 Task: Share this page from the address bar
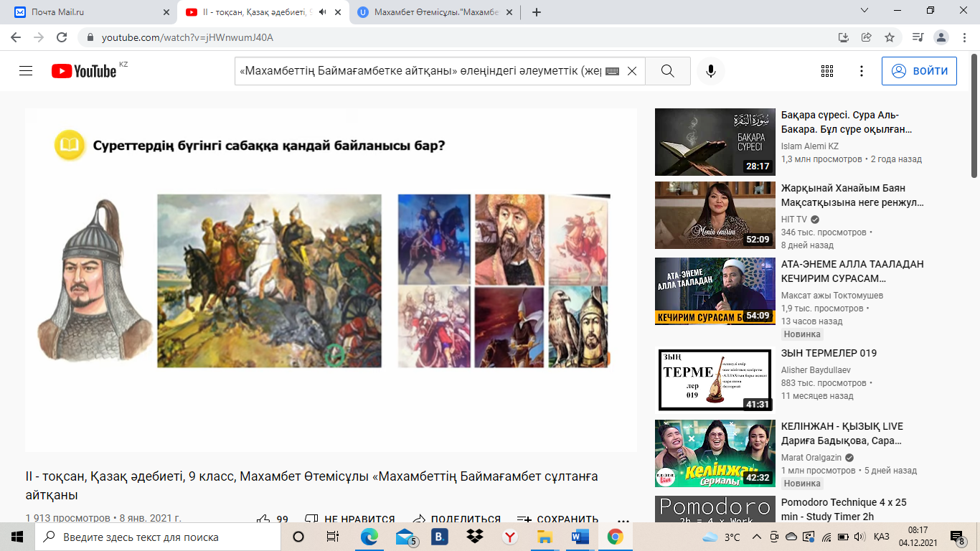tap(867, 37)
